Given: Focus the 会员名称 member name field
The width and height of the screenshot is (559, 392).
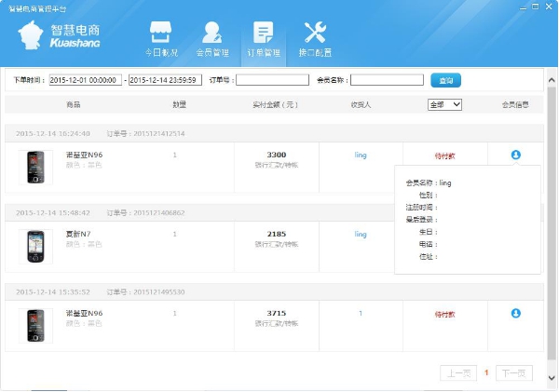Looking at the screenshot, I should click(387, 80).
